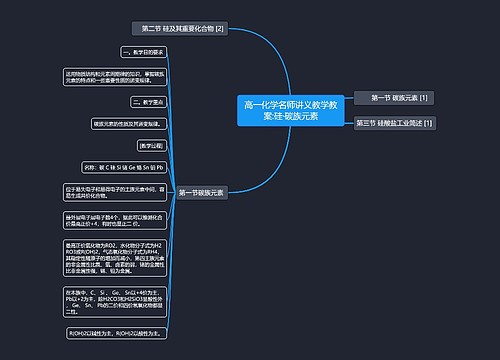Click the node about 最外层电子层电子数4个
500x360 pixels.
115,221
